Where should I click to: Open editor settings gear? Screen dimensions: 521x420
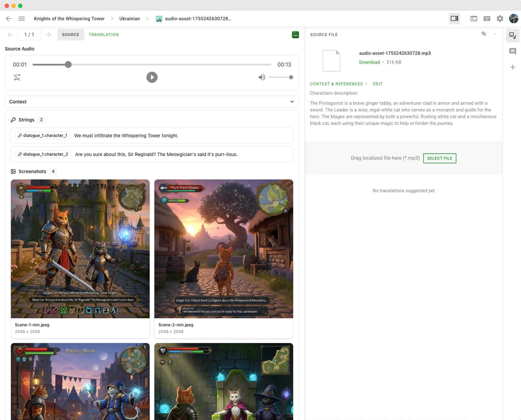pyautogui.click(x=500, y=18)
